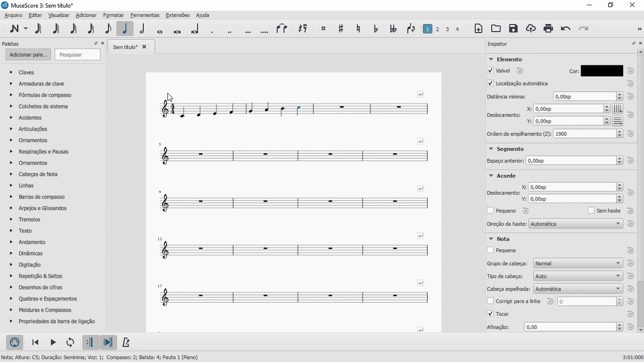Enable Pequeno chord checkbox
The image size is (644, 362).
click(491, 211)
